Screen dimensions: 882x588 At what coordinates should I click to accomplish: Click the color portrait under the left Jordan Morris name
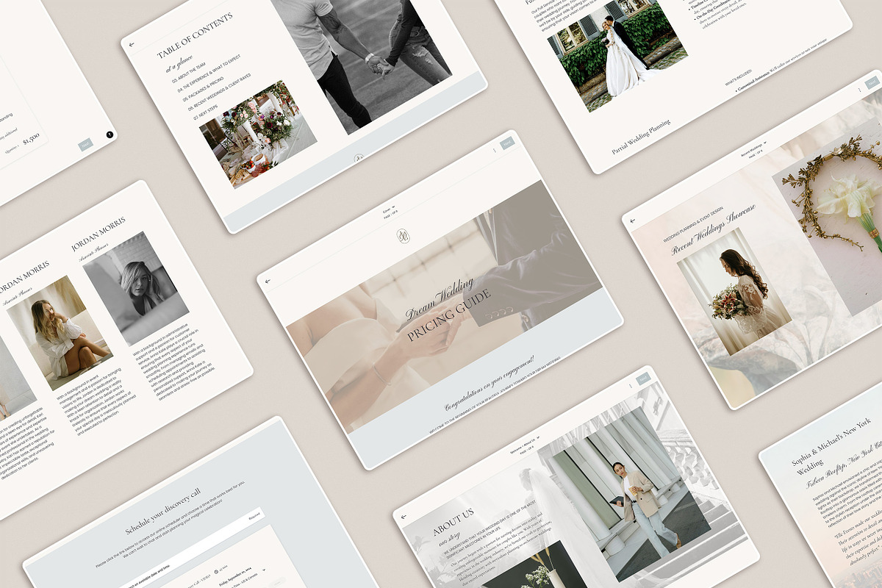click(60, 333)
